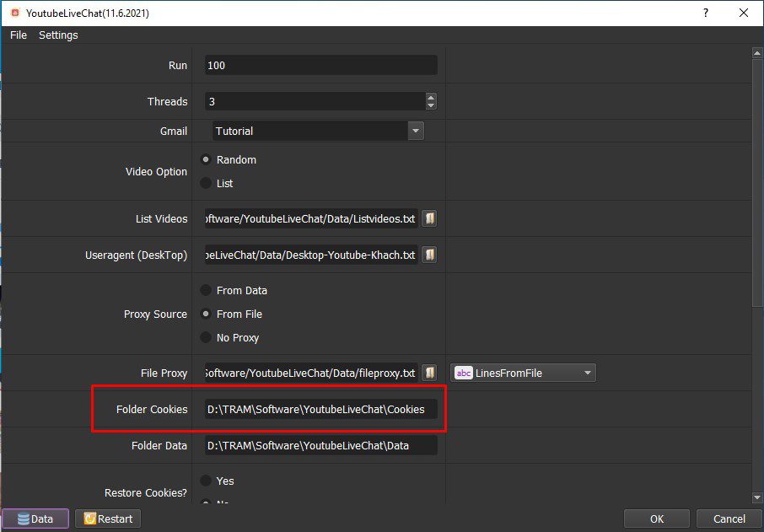Click the Restore Cookies? label
The height and width of the screenshot is (532, 764).
[x=146, y=493]
